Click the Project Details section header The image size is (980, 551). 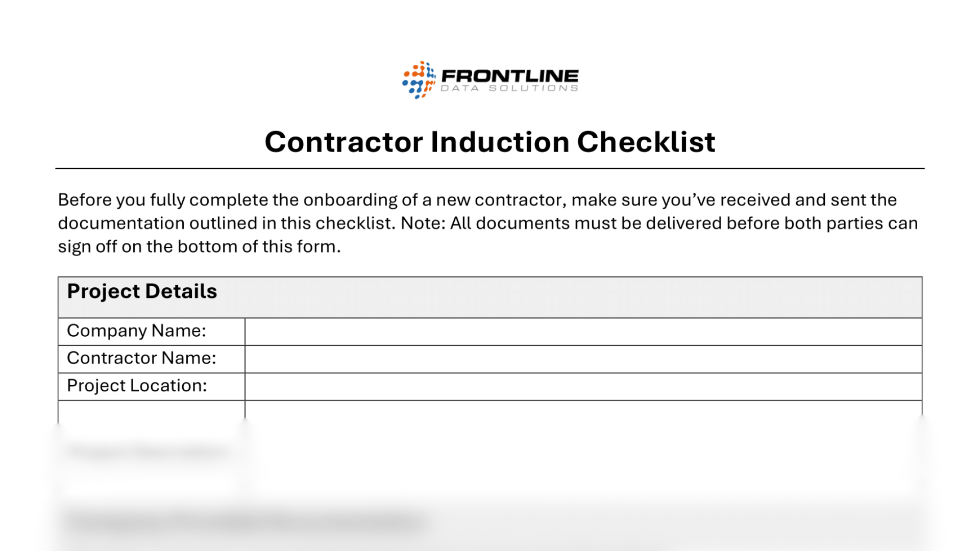click(142, 291)
